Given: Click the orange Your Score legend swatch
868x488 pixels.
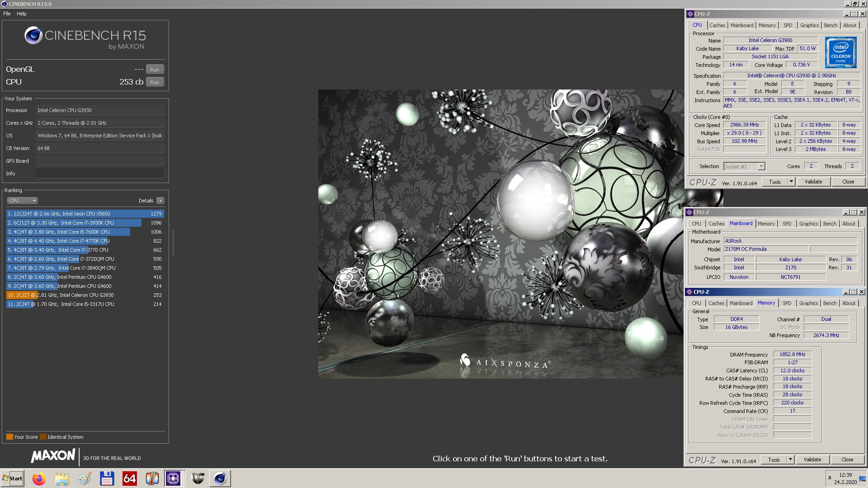Looking at the screenshot, I should [x=9, y=437].
